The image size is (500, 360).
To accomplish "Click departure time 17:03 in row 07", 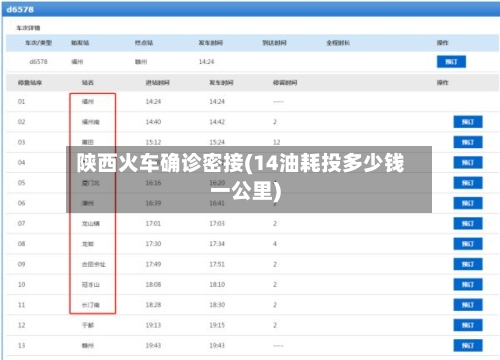I will [x=217, y=224].
